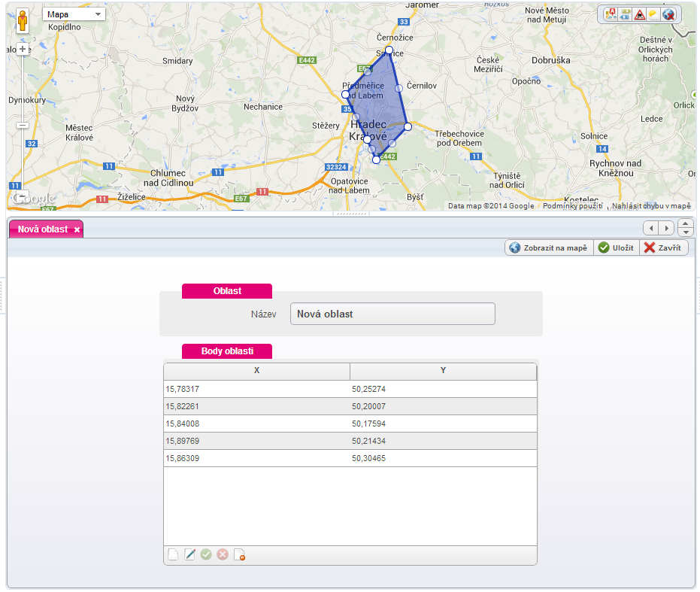The height and width of the screenshot is (592, 700).
Task: Open the Podmínky použití link
Action: coord(573,205)
